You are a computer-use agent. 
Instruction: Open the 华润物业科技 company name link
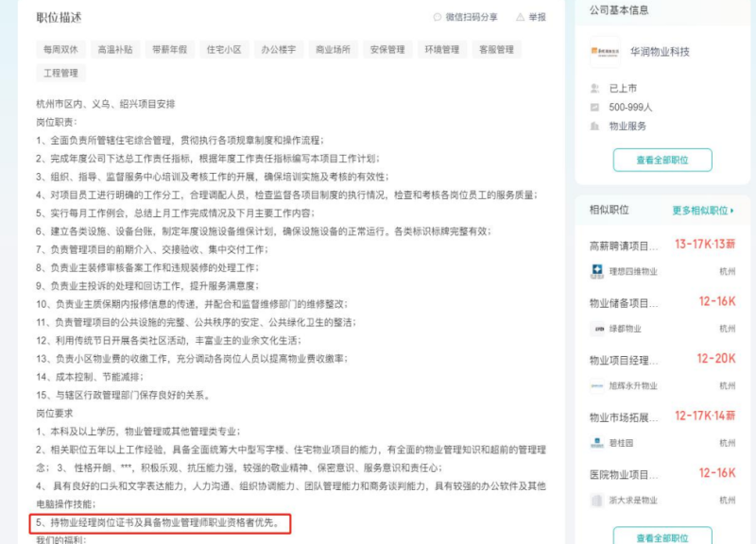[659, 51]
